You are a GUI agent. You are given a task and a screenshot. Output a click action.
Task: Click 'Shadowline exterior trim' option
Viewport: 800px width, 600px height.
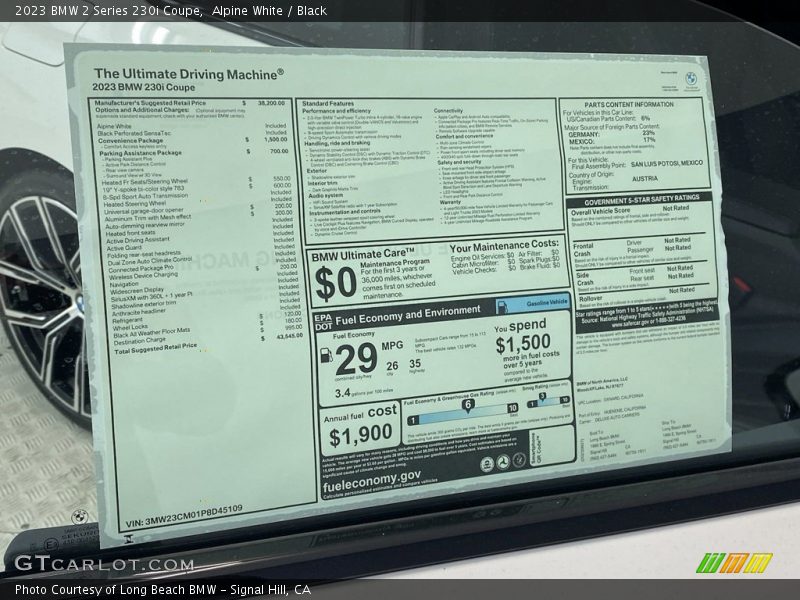144,305
